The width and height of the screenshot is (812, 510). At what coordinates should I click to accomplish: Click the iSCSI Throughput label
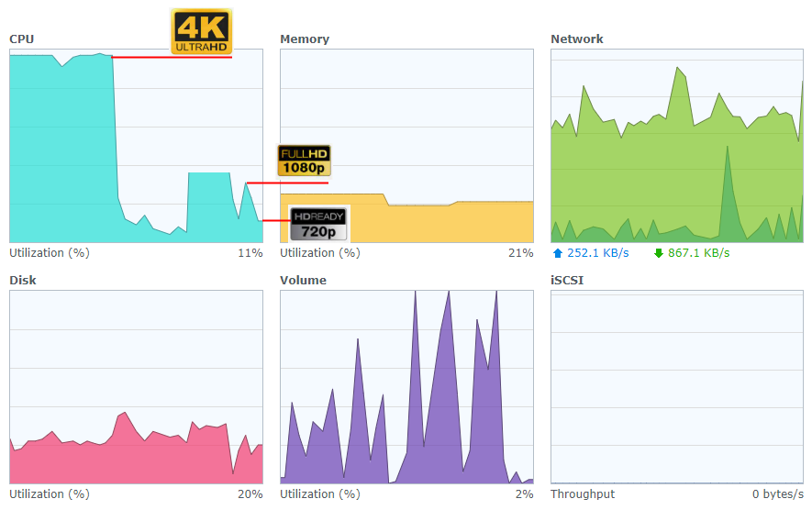point(583,494)
